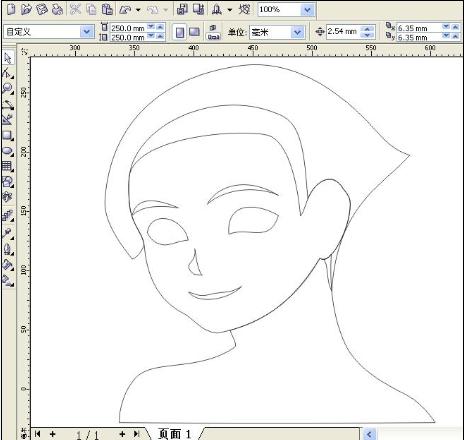Image resolution: width=464 pixels, height=440 pixels.
Task: Click the greyed-out Redo icon
Action: (x=153, y=10)
